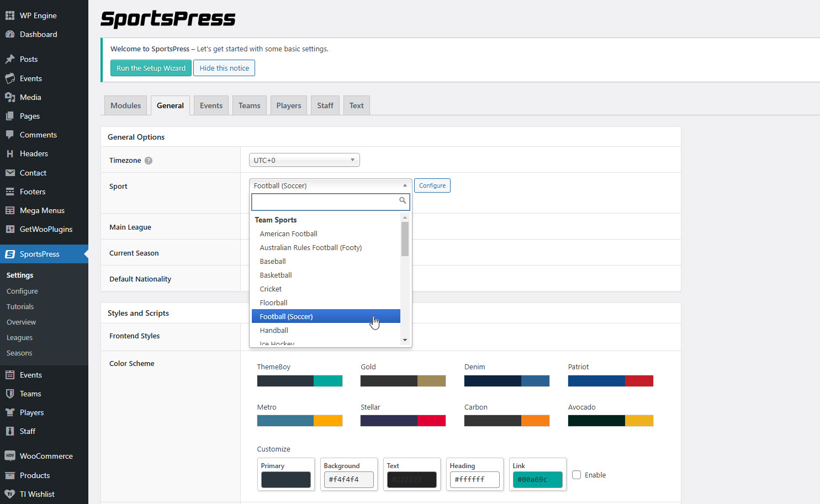
Task: Click the search magnifier in dropdown
Action: [403, 200]
